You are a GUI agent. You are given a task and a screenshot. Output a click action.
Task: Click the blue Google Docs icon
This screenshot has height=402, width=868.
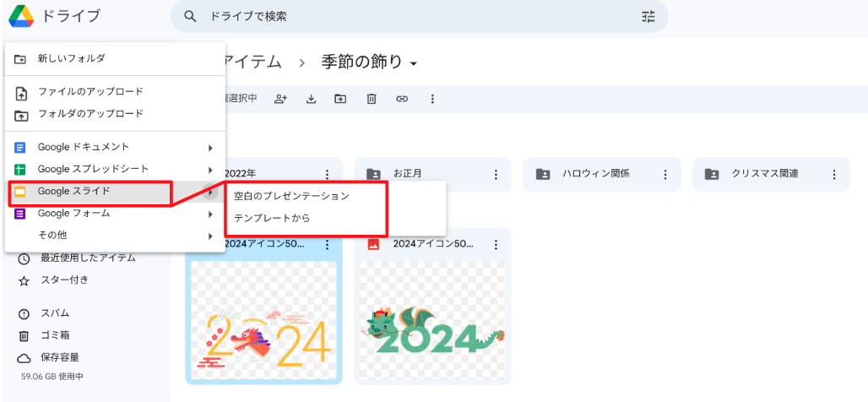[x=20, y=148]
